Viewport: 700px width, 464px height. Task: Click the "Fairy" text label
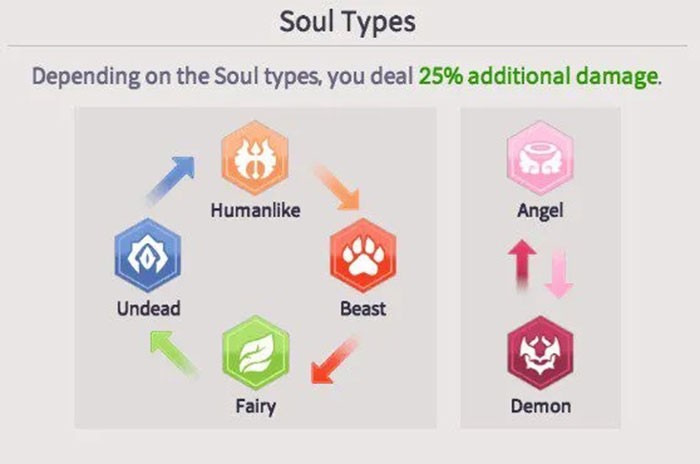click(x=255, y=407)
